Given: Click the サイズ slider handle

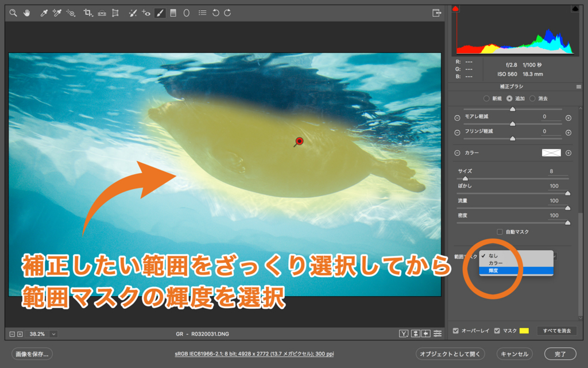Looking at the screenshot, I should [465, 179].
